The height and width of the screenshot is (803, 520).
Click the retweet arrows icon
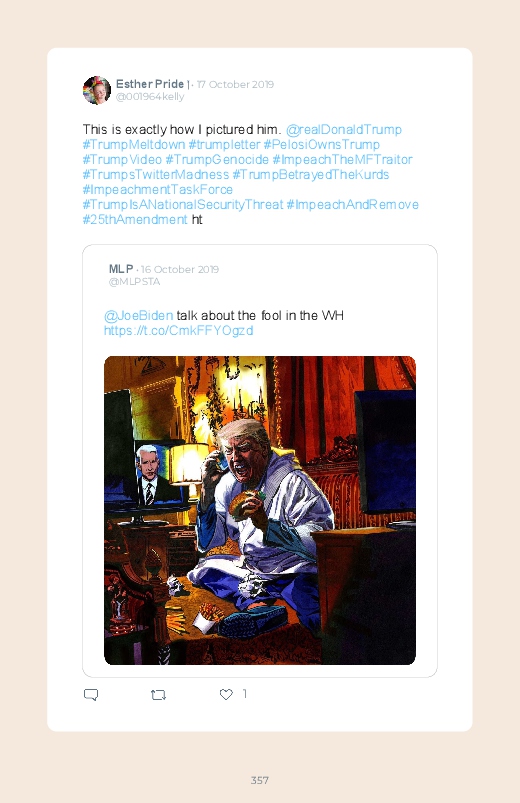point(158,695)
